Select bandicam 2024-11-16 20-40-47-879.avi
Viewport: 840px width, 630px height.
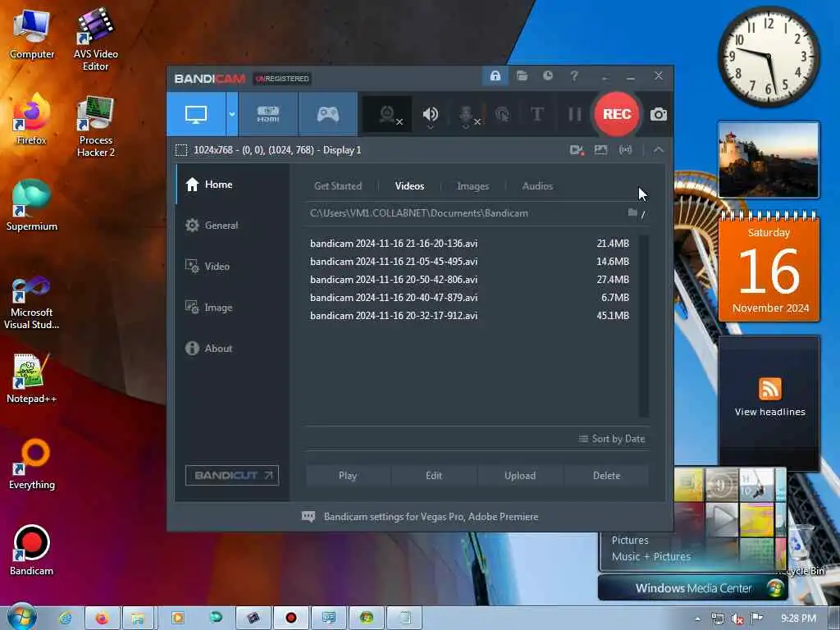click(469, 297)
